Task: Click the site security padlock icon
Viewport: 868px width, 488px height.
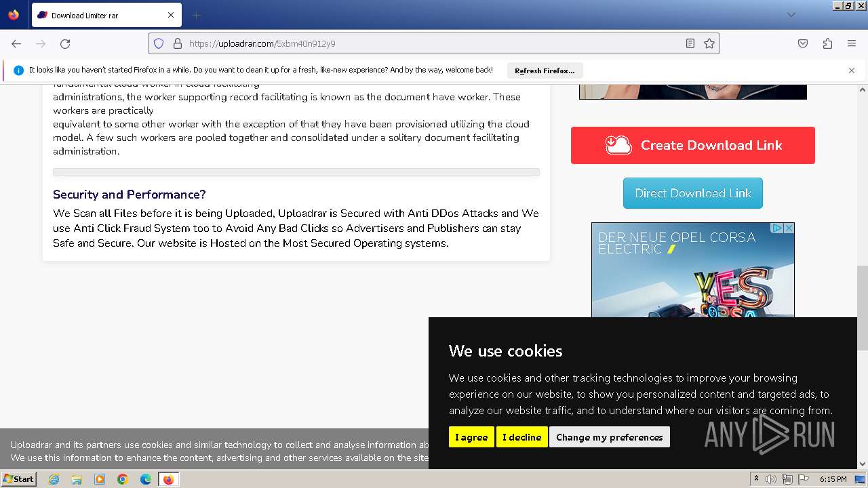Action: pyautogui.click(x=178, y=43)
